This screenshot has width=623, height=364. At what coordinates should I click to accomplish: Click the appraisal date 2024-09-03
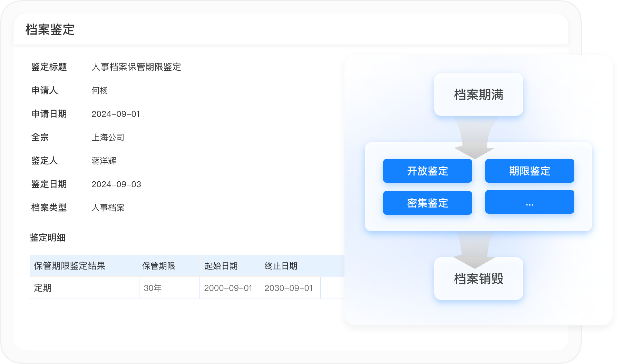click(116, 184)
